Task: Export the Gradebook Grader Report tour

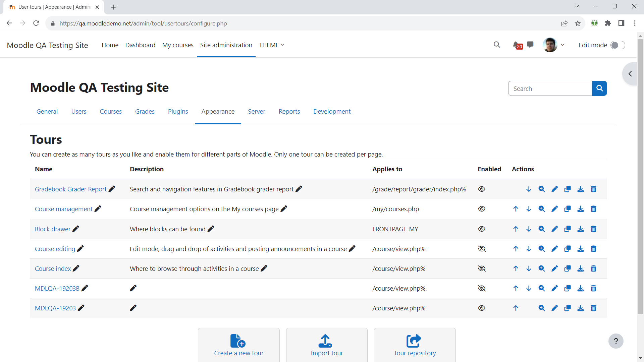Action: click(x=581, y=189)
